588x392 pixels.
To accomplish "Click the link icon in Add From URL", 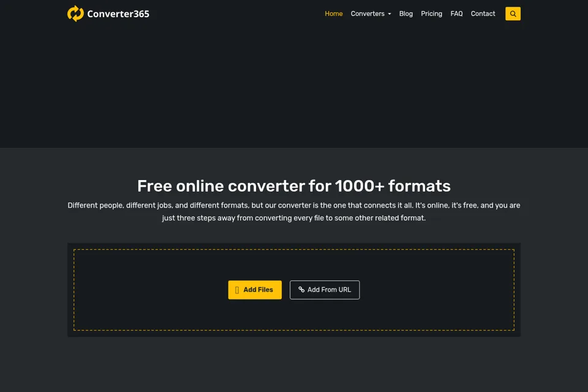I will [x=301, y=289].
